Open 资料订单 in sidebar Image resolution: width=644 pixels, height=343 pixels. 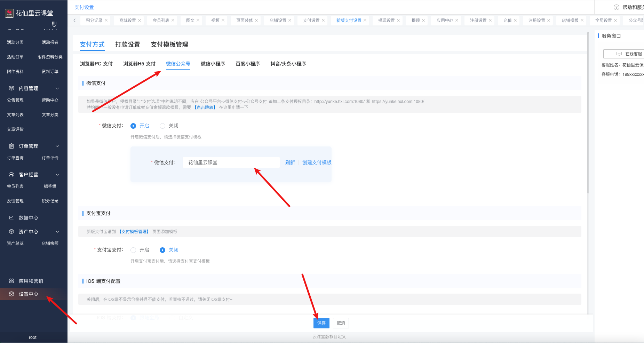tap(50, 72)
